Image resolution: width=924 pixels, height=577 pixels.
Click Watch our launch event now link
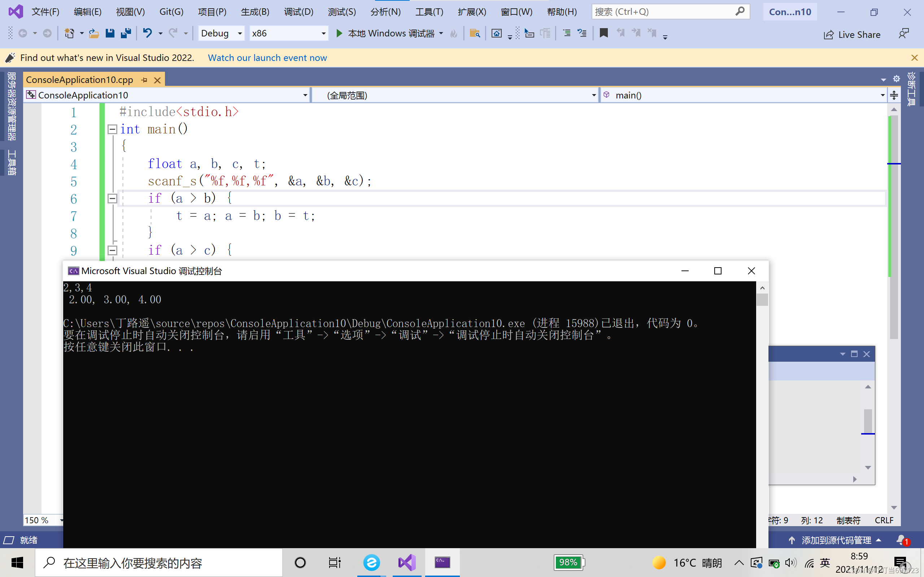click(267, 57)
